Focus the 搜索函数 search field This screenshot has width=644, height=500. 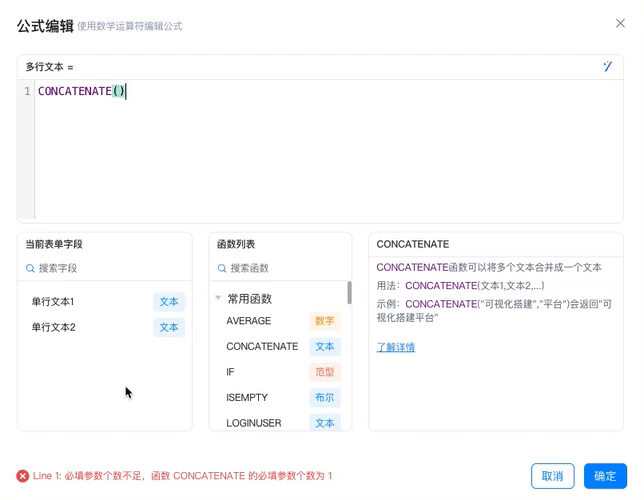(281, 268)
